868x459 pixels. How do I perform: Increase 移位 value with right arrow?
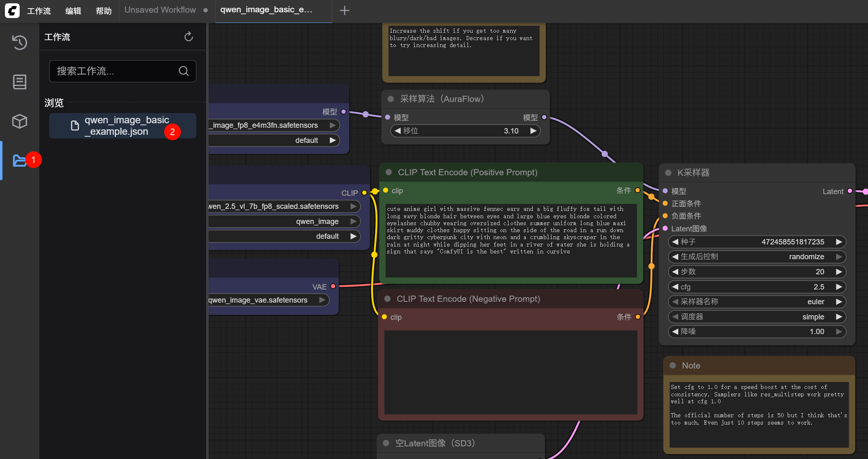click(x=533, y=131)
